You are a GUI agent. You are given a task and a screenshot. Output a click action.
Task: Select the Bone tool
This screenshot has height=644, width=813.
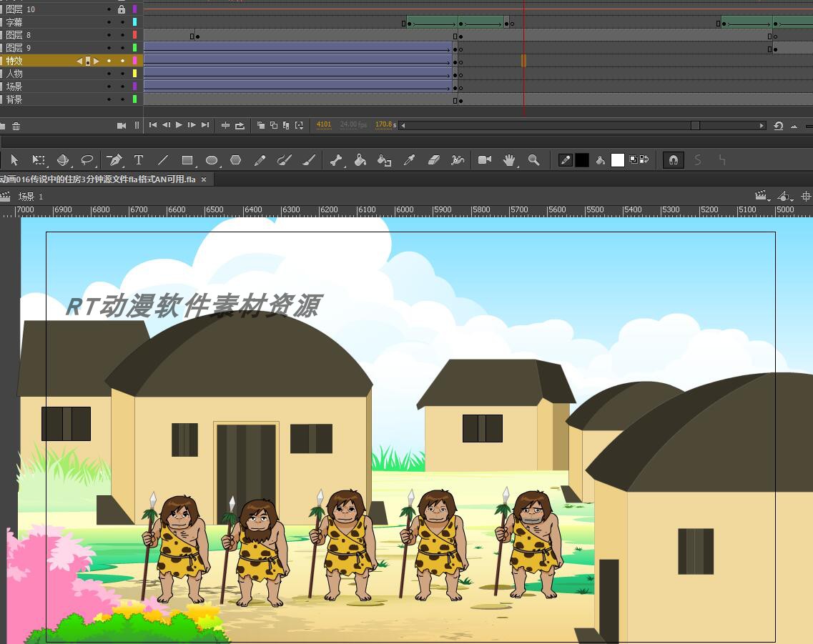pos(335,160)
